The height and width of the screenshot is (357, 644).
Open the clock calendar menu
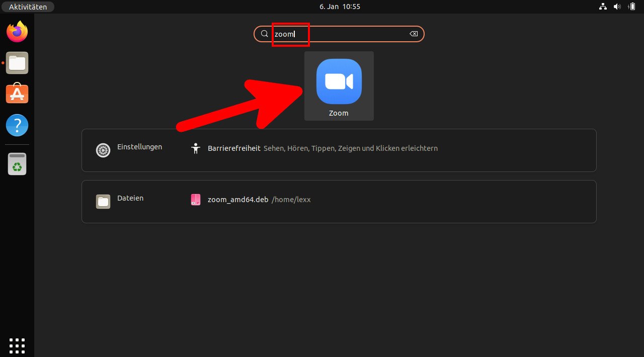coord(340,7)
